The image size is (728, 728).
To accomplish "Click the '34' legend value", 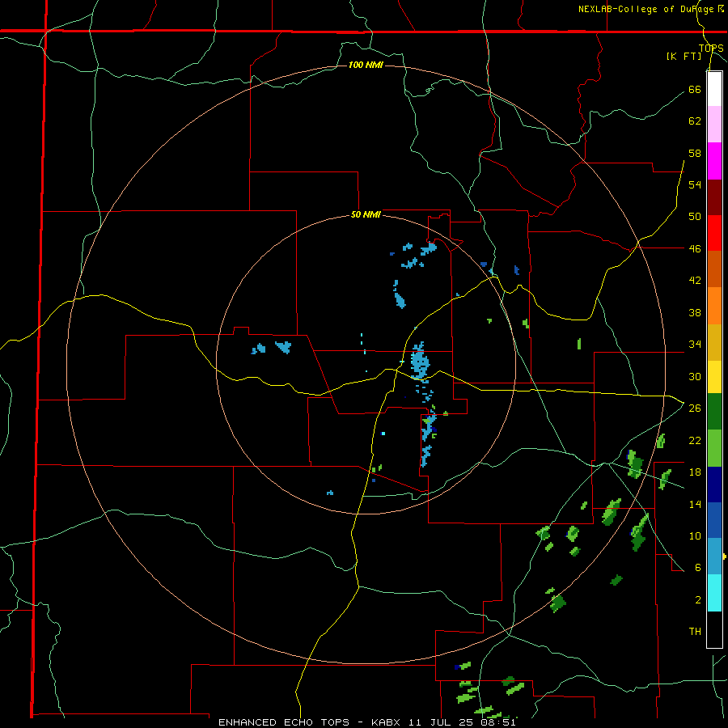I will 695,344.
